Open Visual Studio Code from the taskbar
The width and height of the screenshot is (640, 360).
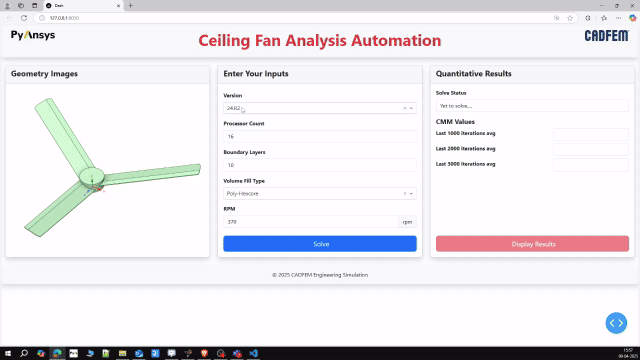[253, 353]
